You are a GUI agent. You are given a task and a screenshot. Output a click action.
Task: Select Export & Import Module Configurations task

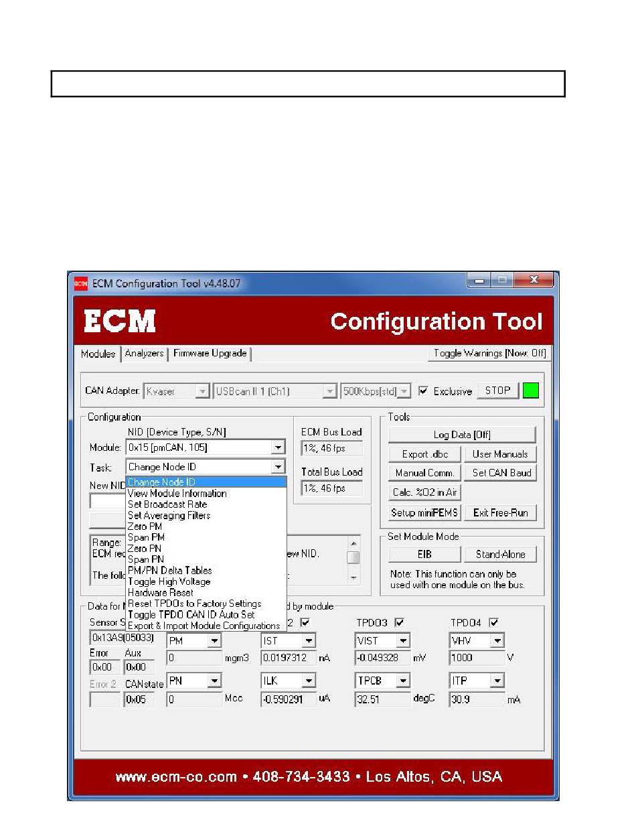(206, 626)
